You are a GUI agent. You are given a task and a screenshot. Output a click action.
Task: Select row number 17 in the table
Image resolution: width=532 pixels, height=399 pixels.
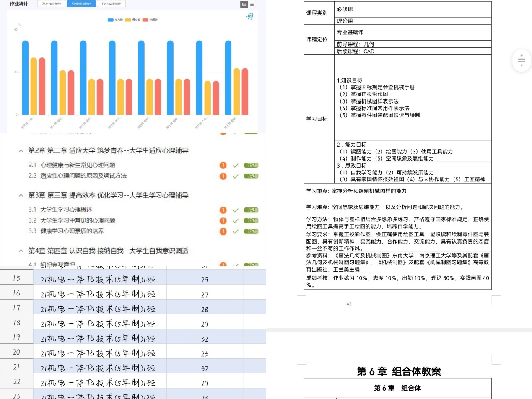tap(17, 308)
